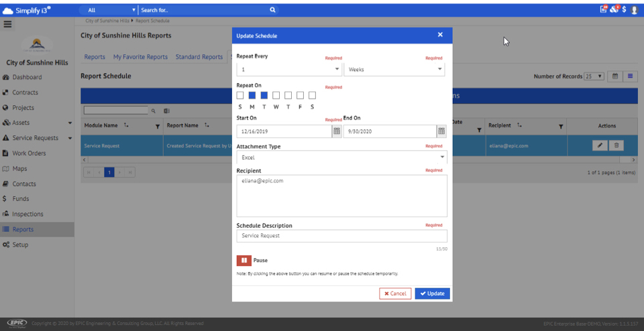The image size is (644, 331).
Task: Check the Friday checkbox under Repeat On
Action: click(x=301, y=95)
